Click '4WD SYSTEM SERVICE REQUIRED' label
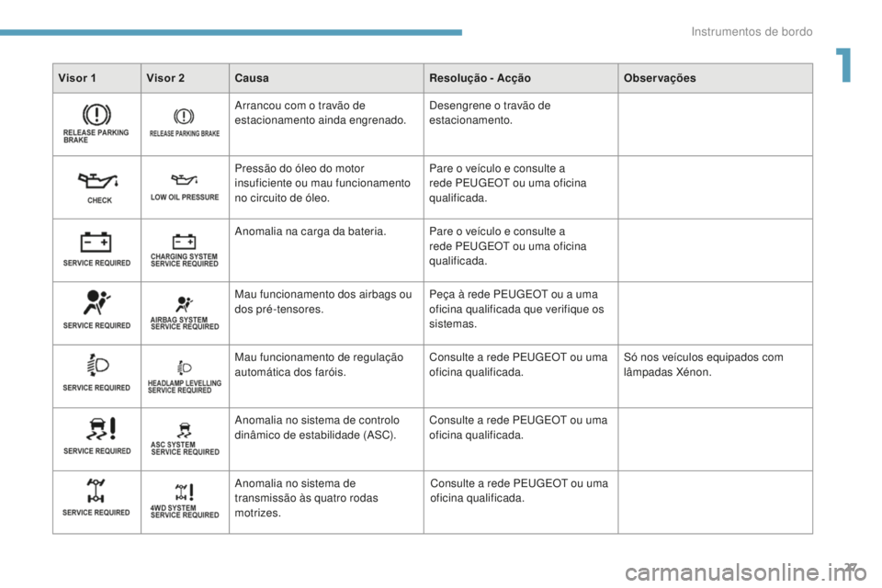The image size is (882, 588). (x=185, y=512)
